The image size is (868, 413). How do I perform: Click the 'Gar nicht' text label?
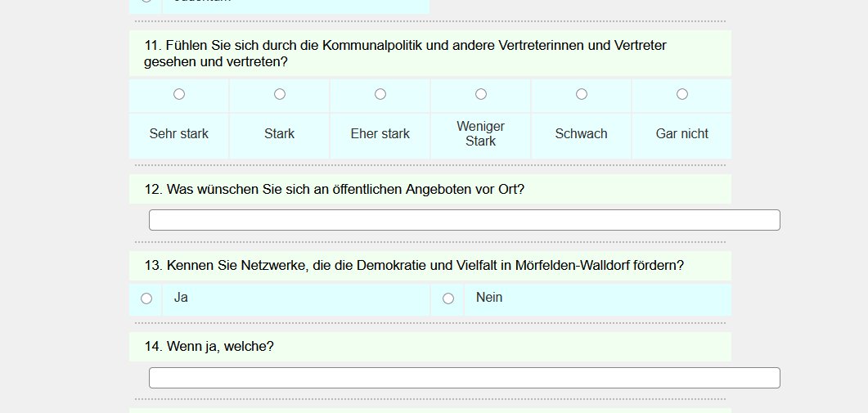pyautogui.click(x=682, y=133)
